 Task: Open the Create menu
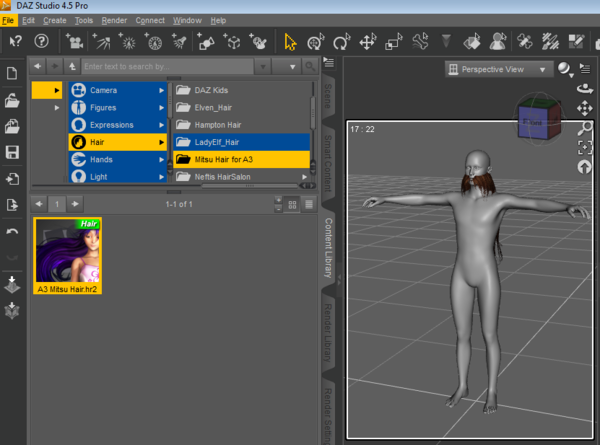[x=55, y=20]
